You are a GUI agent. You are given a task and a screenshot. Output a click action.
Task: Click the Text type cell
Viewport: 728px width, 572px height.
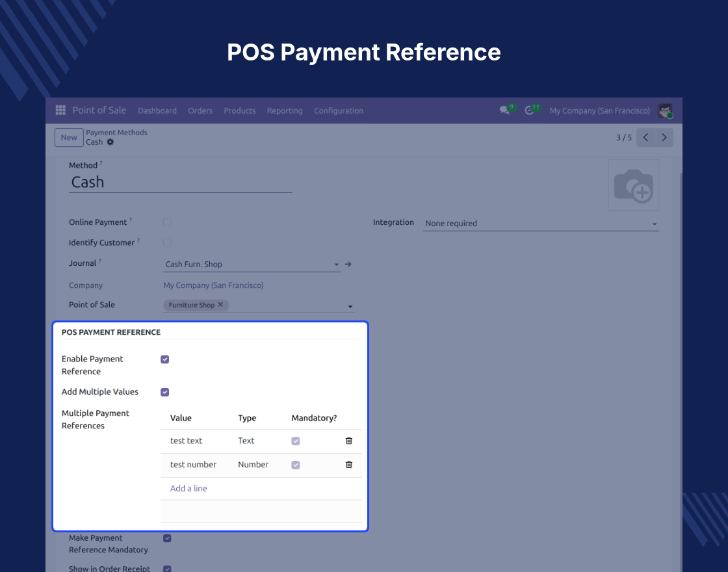point(246,441)
